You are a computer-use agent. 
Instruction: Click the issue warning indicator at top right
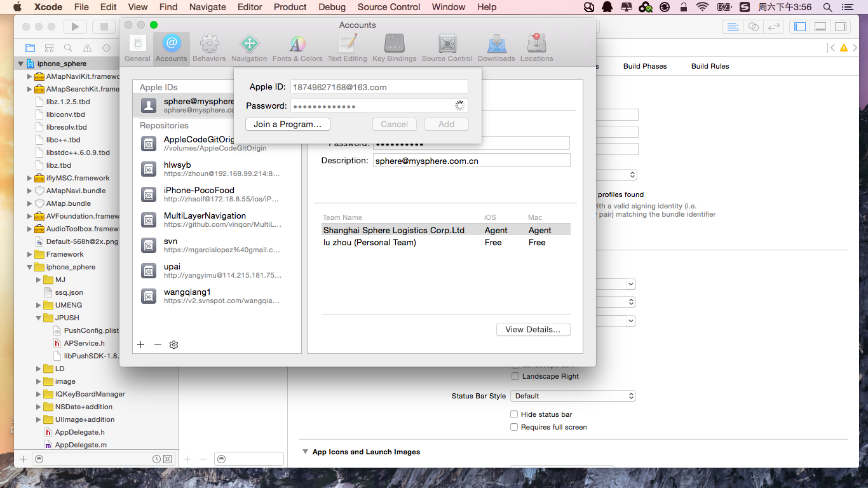[844, 48]
